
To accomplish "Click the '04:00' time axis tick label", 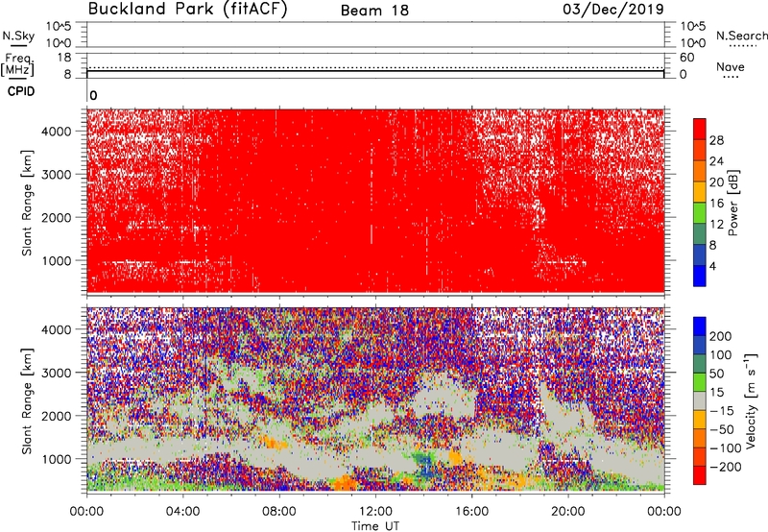I will [x=183, y=512].
